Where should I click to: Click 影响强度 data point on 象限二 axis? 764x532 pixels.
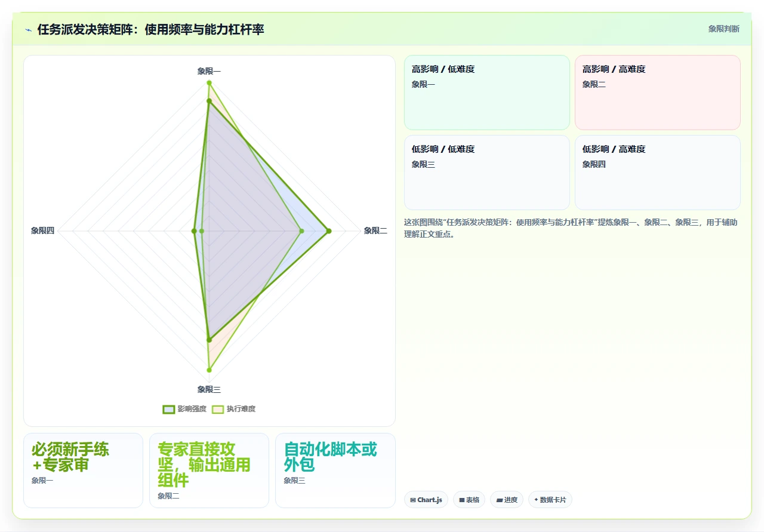coord(328,230)
